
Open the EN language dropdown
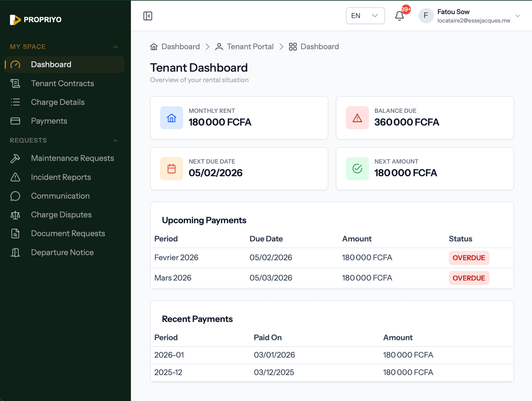pos(365,16)
